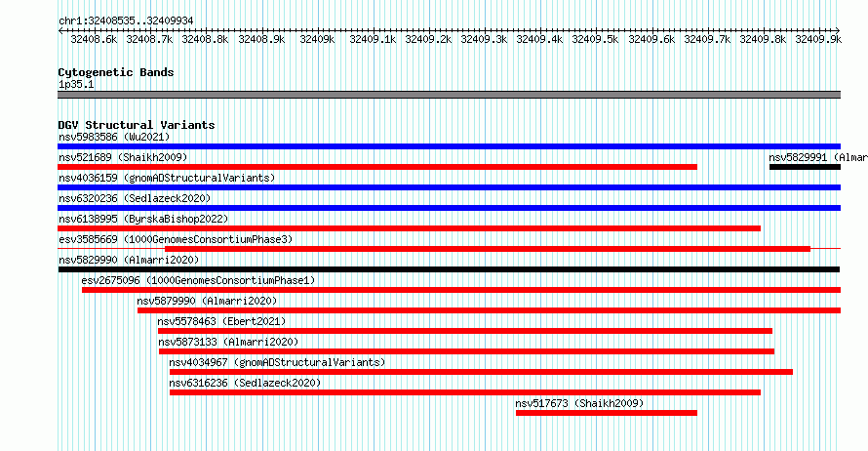Viewport: 868px width, 451px height.
Task: Click the 32409.7k ruler tick label
Action: pyautogui.click(x=707, y=39)
